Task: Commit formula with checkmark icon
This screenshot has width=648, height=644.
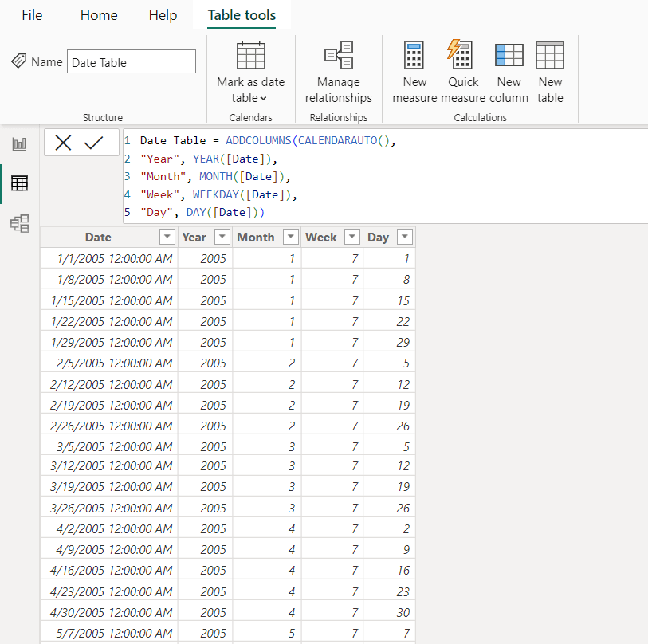Action: (93, 143)
